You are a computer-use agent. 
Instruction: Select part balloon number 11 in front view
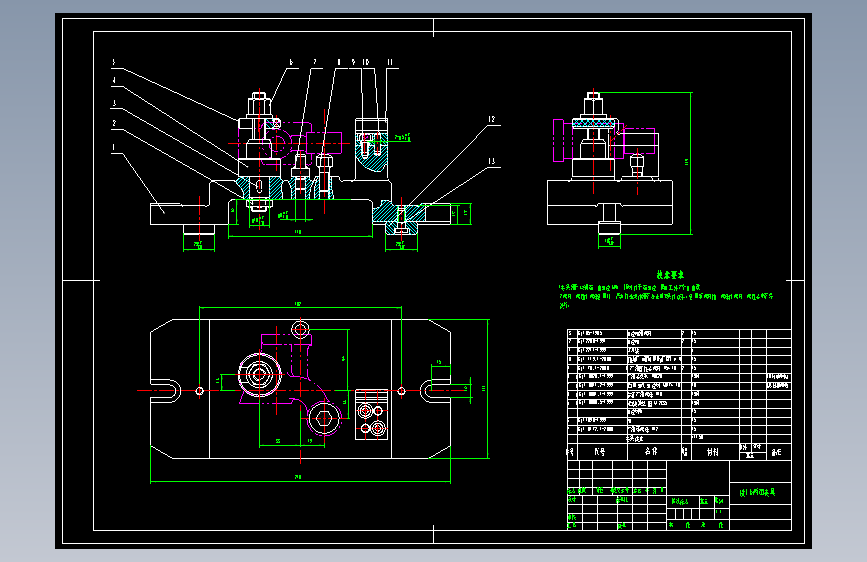pos(390,63)
